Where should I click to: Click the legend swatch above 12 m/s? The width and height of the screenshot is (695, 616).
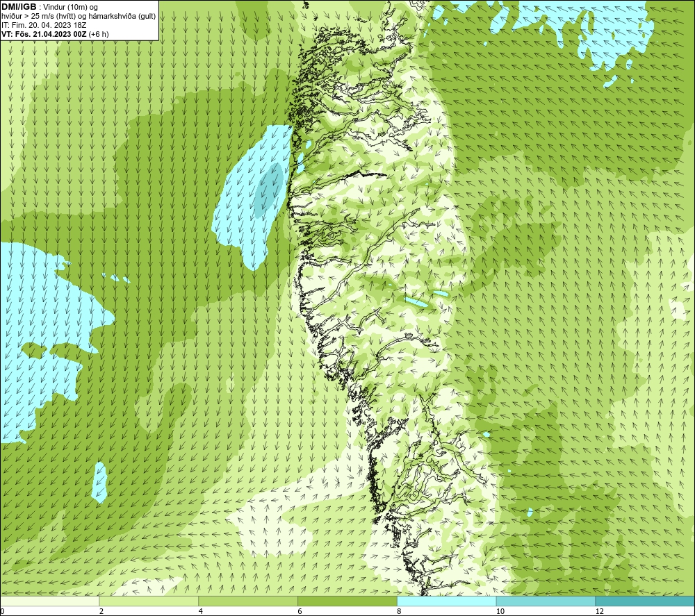pyautogui.click(x=645, y=601)
